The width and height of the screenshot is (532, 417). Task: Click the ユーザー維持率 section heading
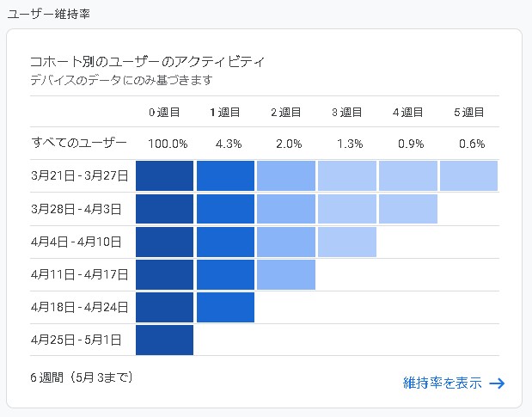click(x=48, y=15)
